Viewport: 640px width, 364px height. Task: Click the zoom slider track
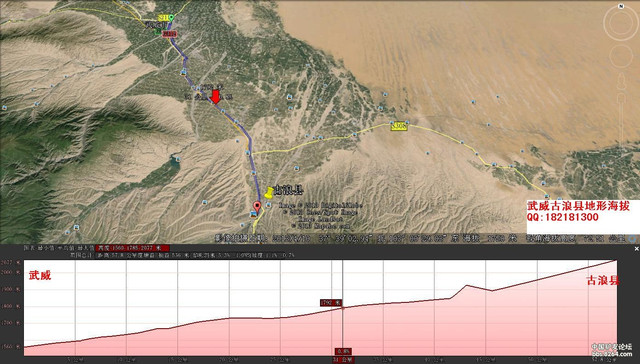click(620, 118)
